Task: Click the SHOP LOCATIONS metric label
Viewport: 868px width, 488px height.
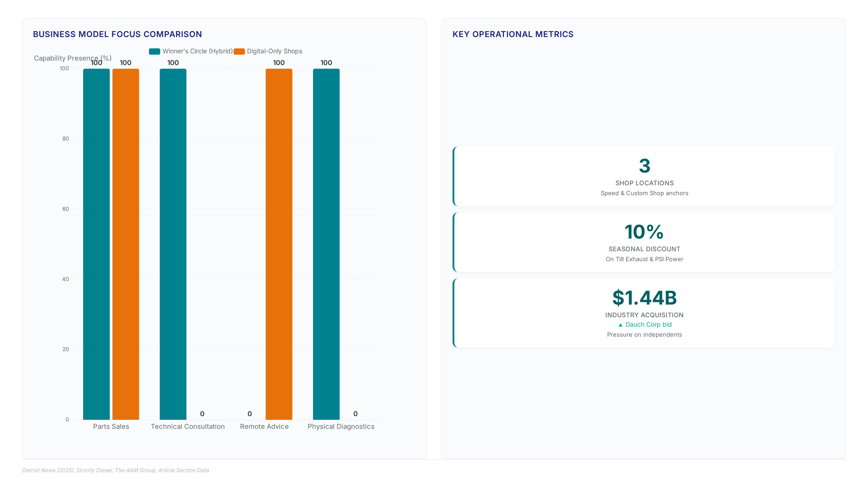Action: (645, 183)
